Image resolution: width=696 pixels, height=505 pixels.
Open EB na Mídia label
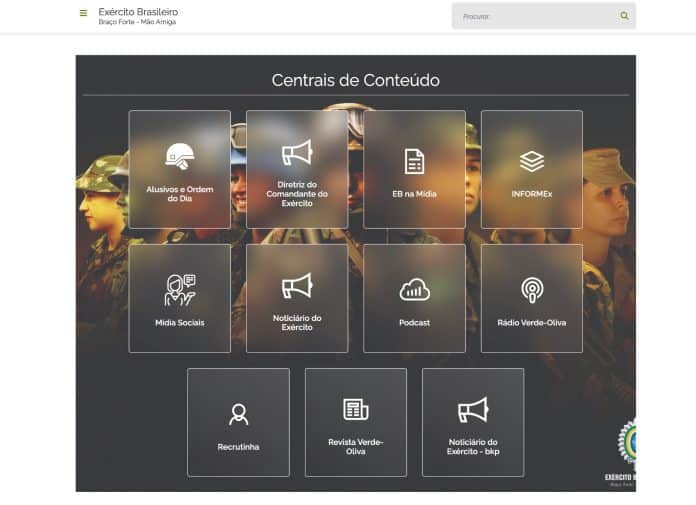[414, 194]
